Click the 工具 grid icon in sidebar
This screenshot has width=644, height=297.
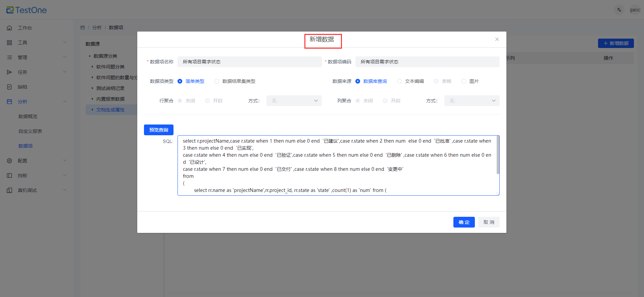9,43
